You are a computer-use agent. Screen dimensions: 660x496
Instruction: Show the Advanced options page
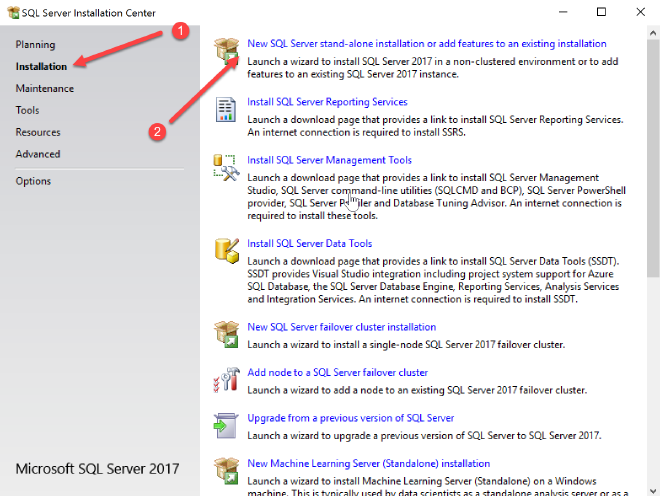[38, 154]
